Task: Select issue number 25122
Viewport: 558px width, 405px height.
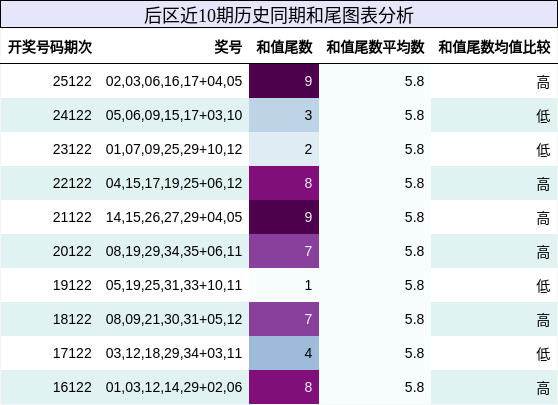Action: click(x=72, y=81)
